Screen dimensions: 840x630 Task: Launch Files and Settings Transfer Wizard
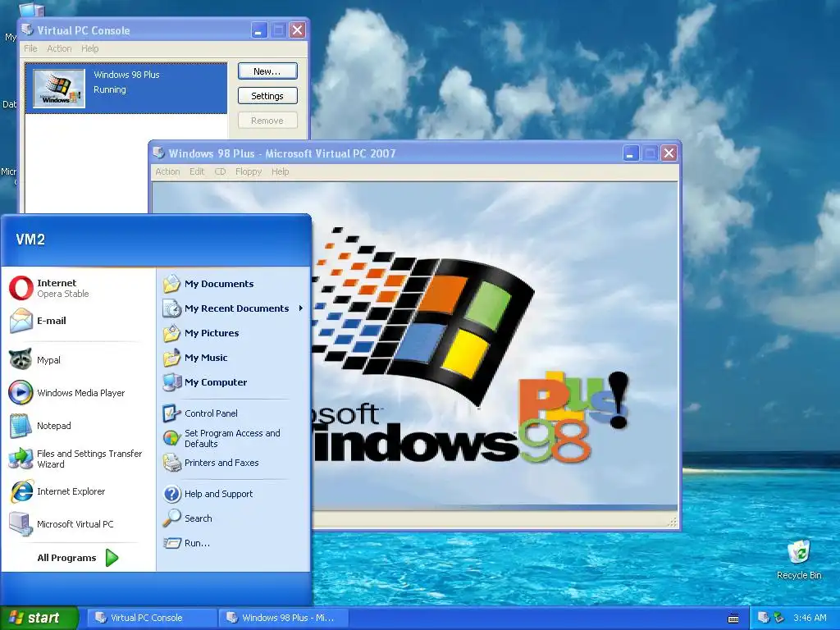click(78, 459)
